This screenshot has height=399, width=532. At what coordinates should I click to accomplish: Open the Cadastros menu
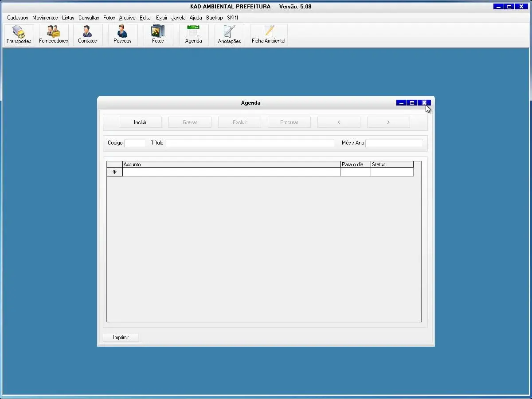coord(18,18)
